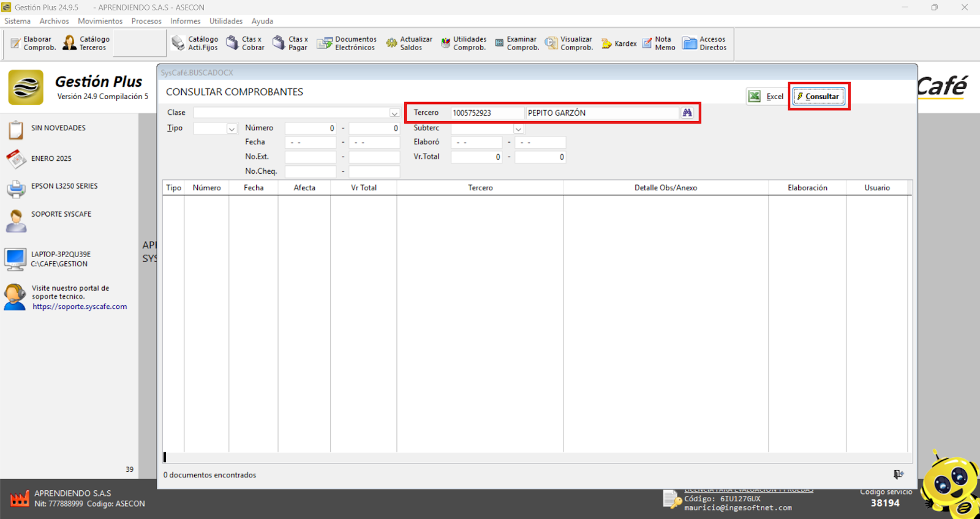The image size is (980, 519).
Task: Click the Tercero ID input field
Action: [487, 113]
